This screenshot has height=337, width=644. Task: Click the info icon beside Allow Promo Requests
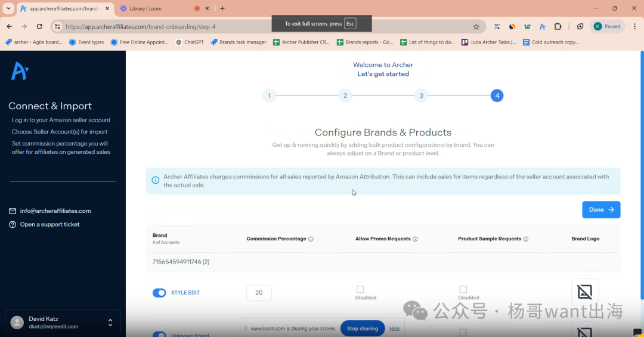pyautogui.click(x=415, y=239)
